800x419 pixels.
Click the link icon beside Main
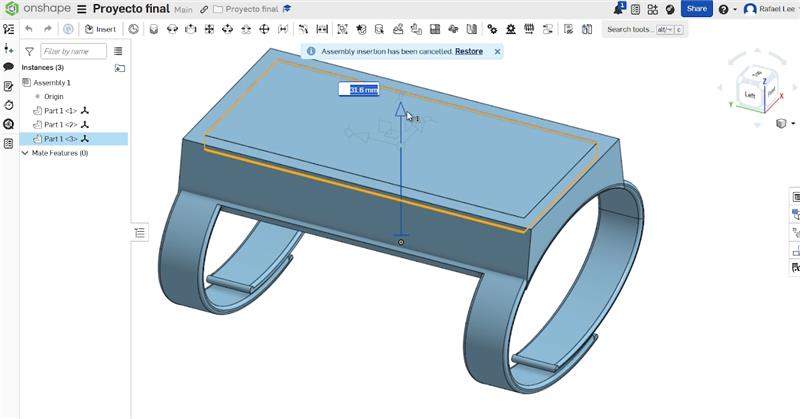coord(204,9)
